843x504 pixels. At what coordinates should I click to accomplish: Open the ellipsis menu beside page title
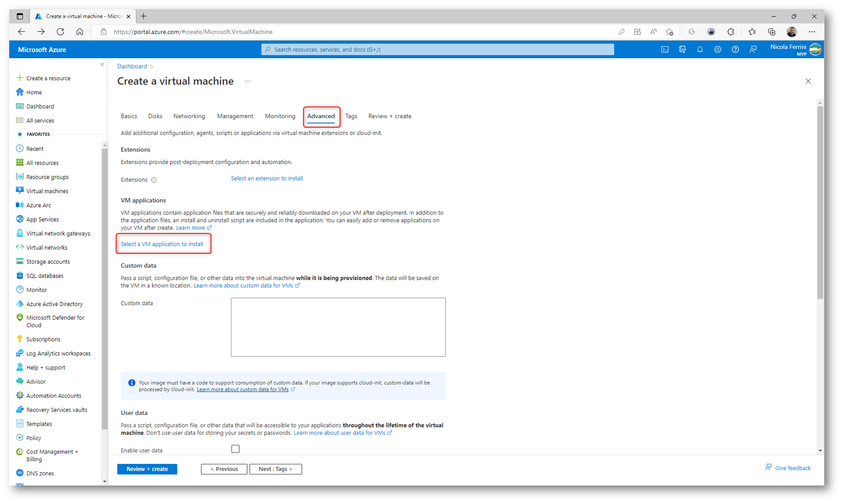pyautogui.click(x=248, y=81)
